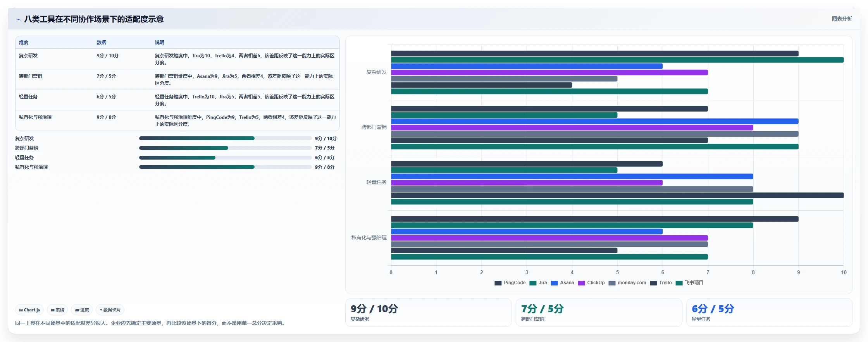Viewport: 868px width, 342px height.
Task: Click the page title 八类工具在不同协作场景下的适配度示意
Action: point(94,19)
